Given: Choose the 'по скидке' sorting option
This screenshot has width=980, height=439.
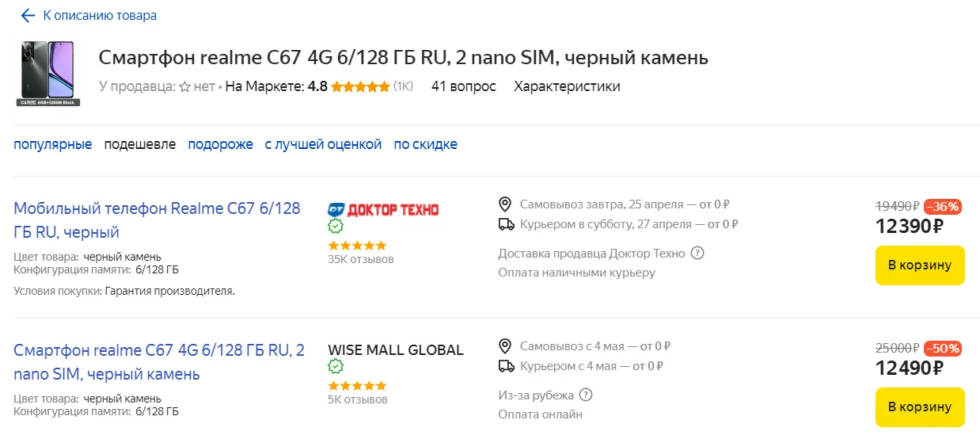Looking at the screenshot, I should (425, 144).
